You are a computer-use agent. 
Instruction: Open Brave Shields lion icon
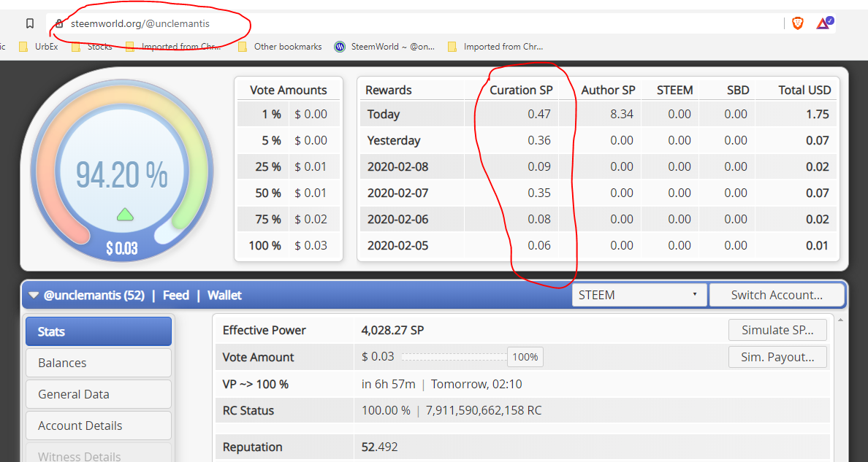pyautogui.click(x=798, y=23)
